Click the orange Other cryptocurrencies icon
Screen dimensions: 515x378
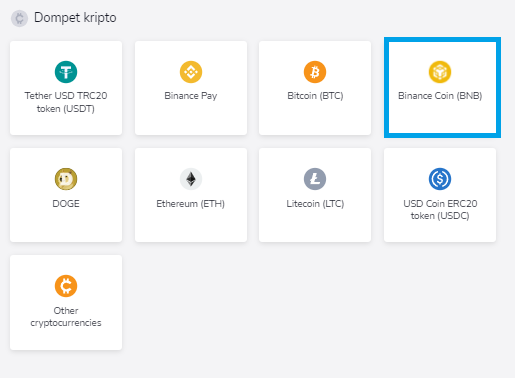click(66, 286)
